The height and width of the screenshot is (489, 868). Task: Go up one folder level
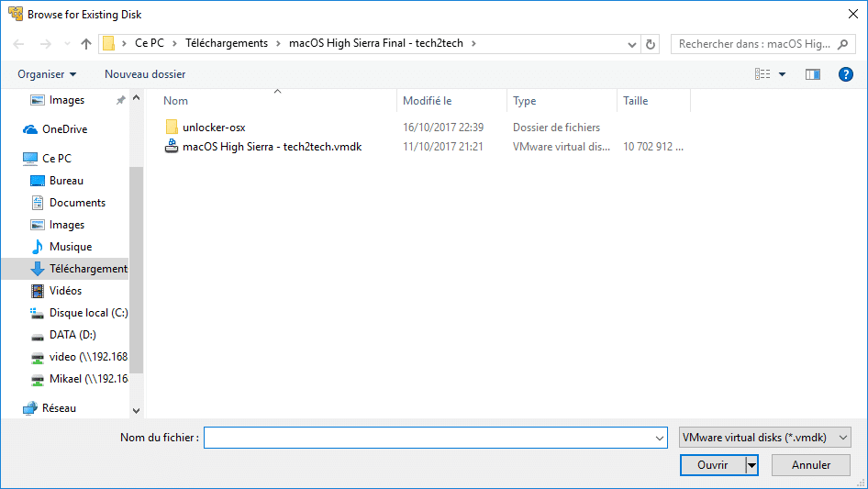coord(86,44)
